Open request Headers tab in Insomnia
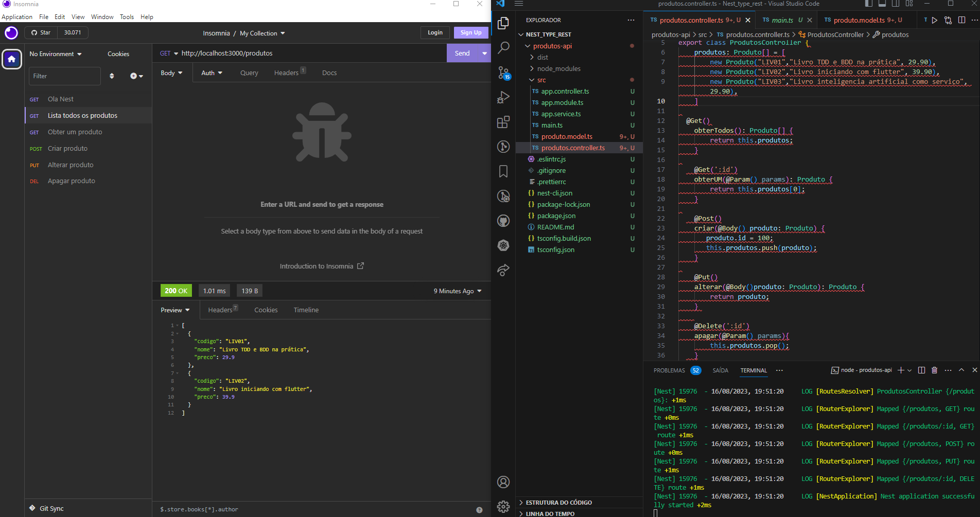Image resolution: width=980 pixels, height=517 pixels. tap(290, 73)
